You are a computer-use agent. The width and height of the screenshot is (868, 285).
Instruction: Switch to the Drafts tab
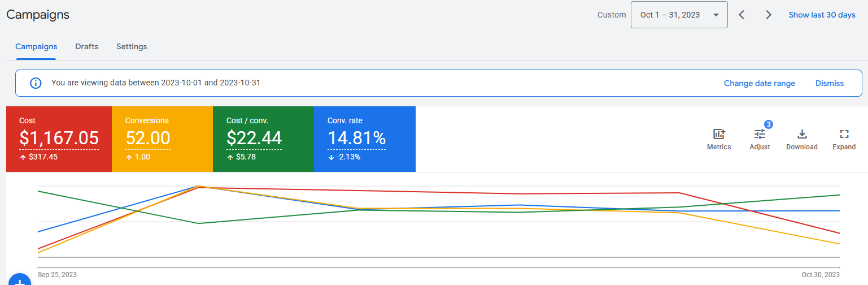point(87,46)
